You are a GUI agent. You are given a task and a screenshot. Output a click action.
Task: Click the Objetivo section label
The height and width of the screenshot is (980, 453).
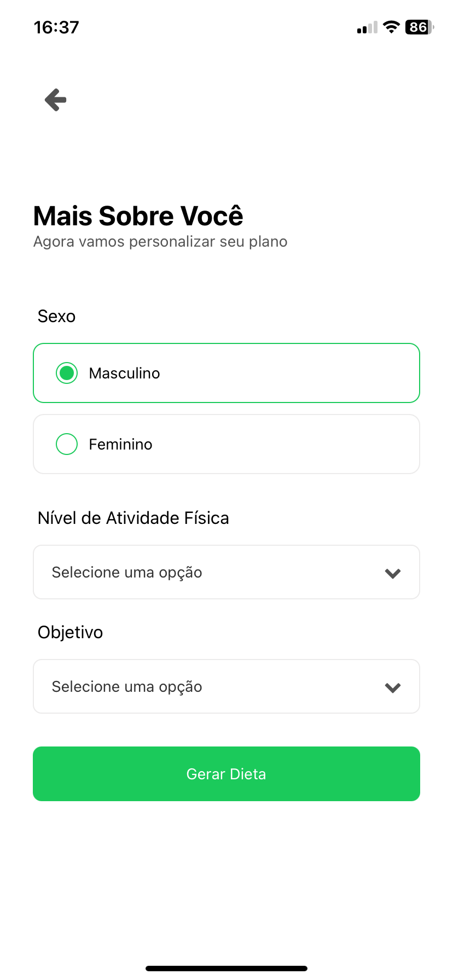pos(70,632)
